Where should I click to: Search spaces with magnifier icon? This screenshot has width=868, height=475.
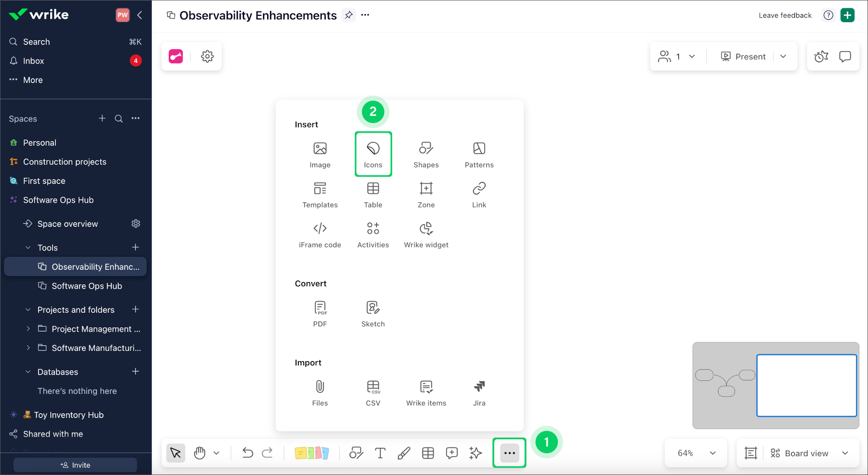[119, 118]
